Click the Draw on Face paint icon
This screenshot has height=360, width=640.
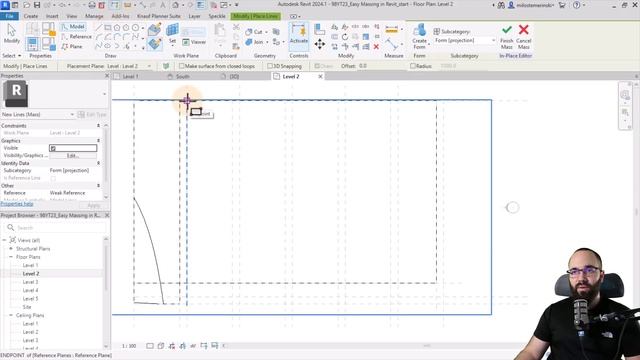tap(154, 29)
